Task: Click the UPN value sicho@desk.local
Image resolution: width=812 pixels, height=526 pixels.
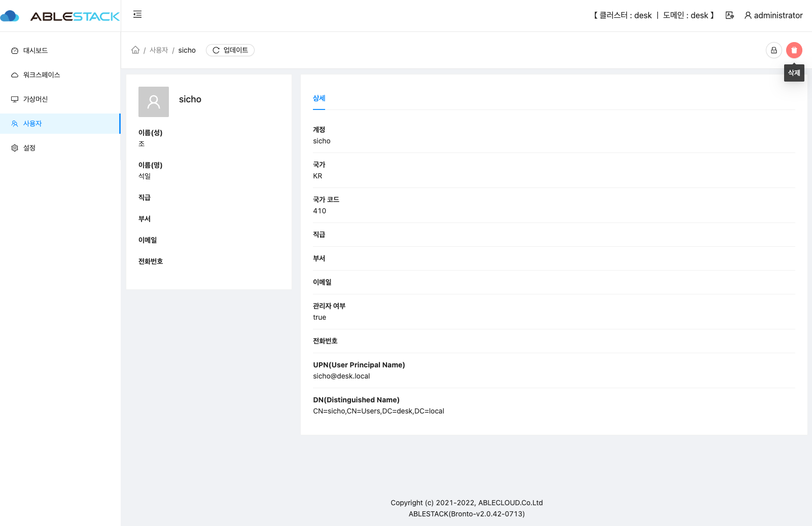Action: point(341,376)
